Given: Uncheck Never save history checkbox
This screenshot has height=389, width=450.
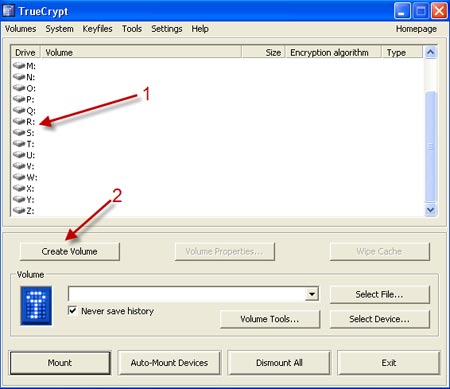Looking at the screenshot, I should point(72,311).
